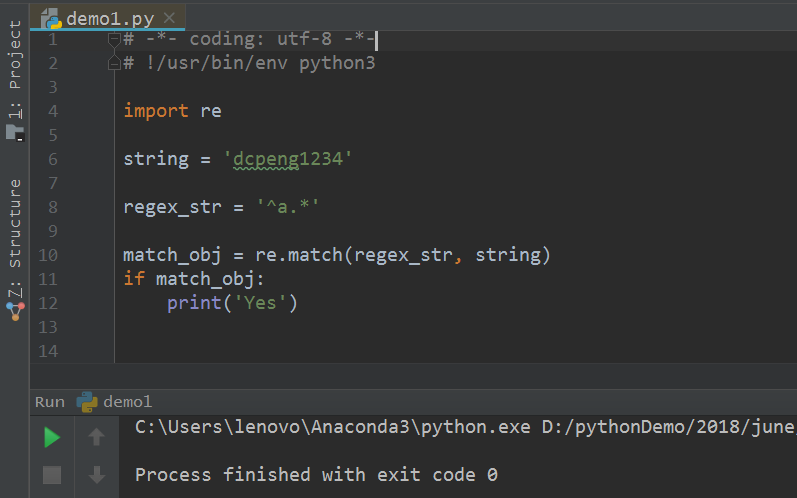Select the demo1 run configuration tab
This screenshot has width=797, height=498.
(x=114, y=402)
